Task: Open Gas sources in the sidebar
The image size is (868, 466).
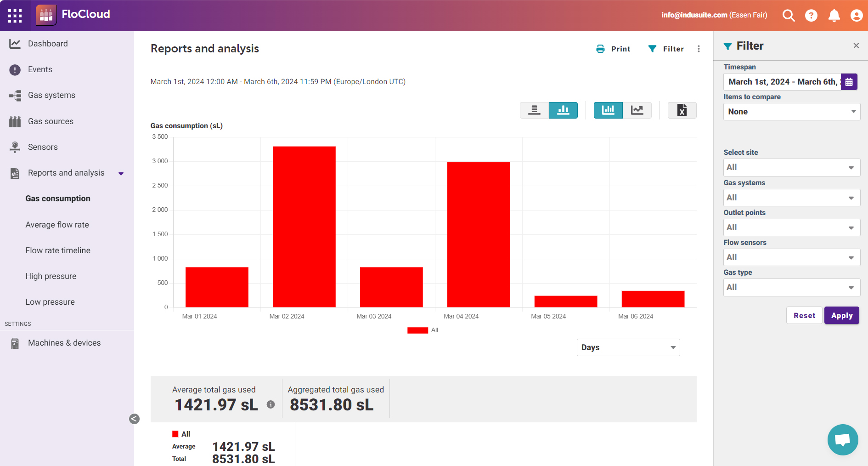Action: click(51, 121)
